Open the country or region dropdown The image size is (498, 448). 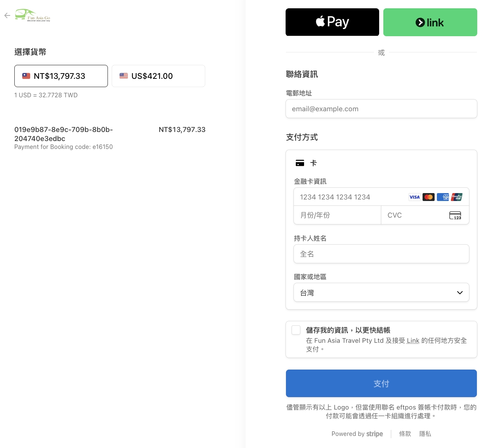tap(381, 292)
